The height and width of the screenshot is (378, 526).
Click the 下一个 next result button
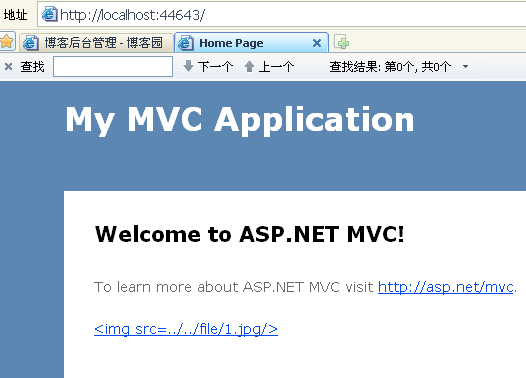coord(208,66)
